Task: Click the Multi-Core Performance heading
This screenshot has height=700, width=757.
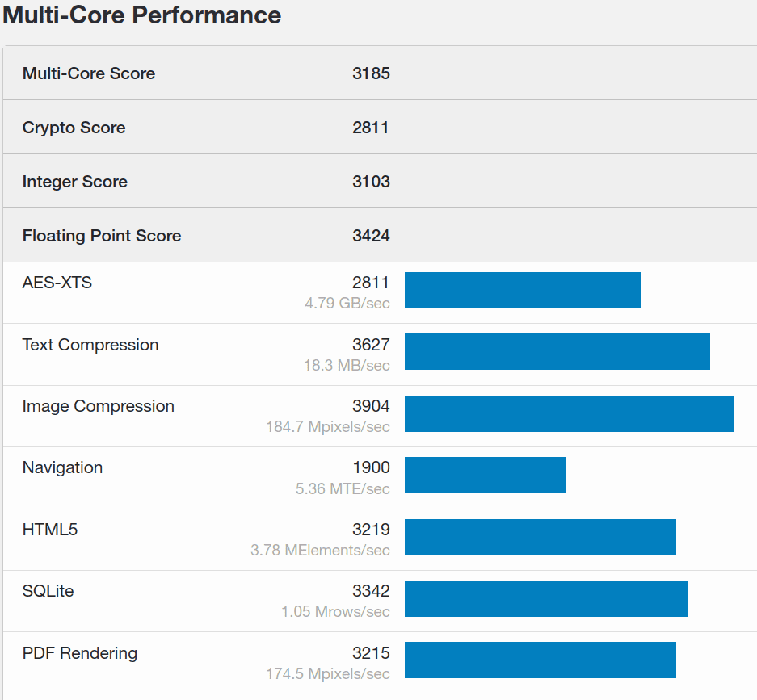Action: click(x=141, y=15)
